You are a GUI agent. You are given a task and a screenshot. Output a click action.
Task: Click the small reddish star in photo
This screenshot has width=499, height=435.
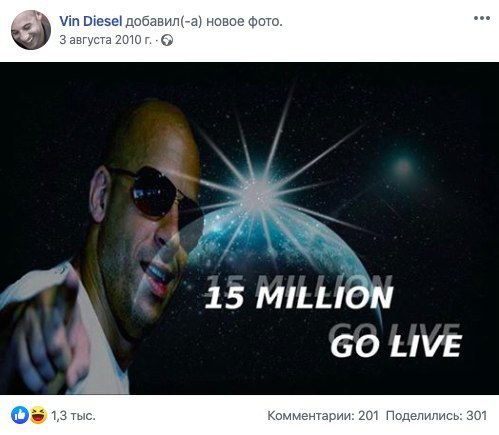[403, 166]
